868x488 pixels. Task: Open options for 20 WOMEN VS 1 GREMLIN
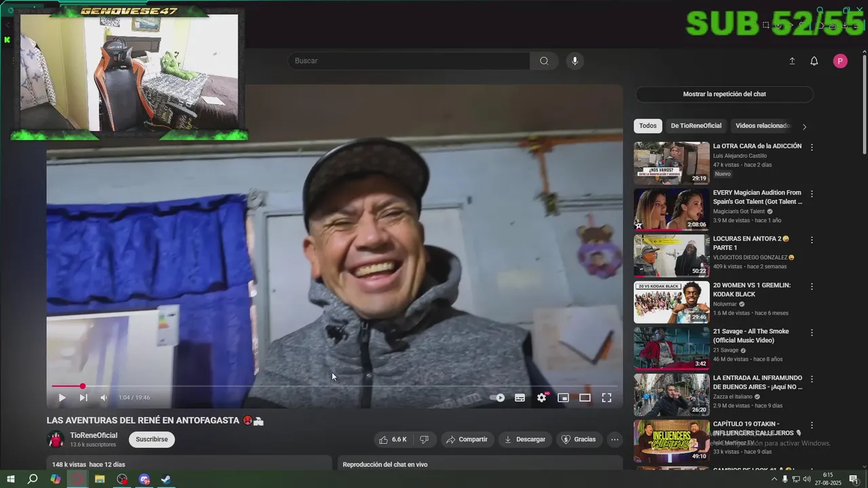(812, 287)
